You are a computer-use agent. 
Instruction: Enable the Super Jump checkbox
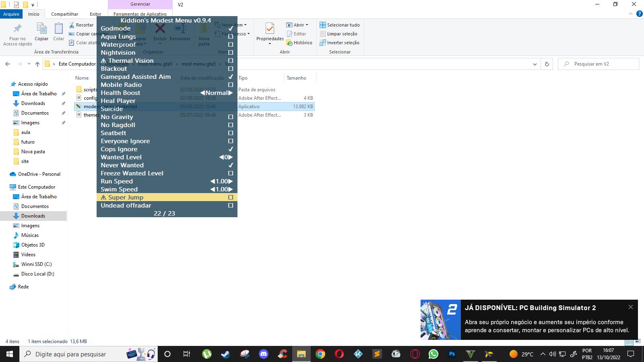click(231, 197)
